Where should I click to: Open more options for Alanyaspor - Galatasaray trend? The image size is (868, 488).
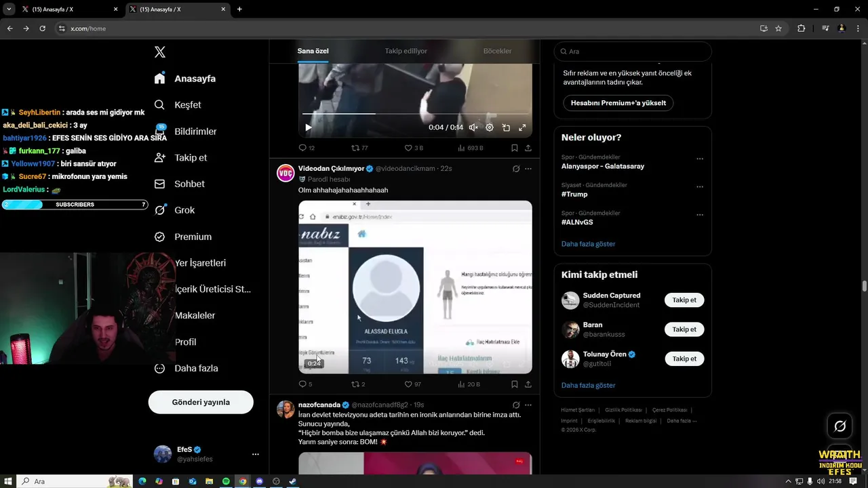pos(700,159)
